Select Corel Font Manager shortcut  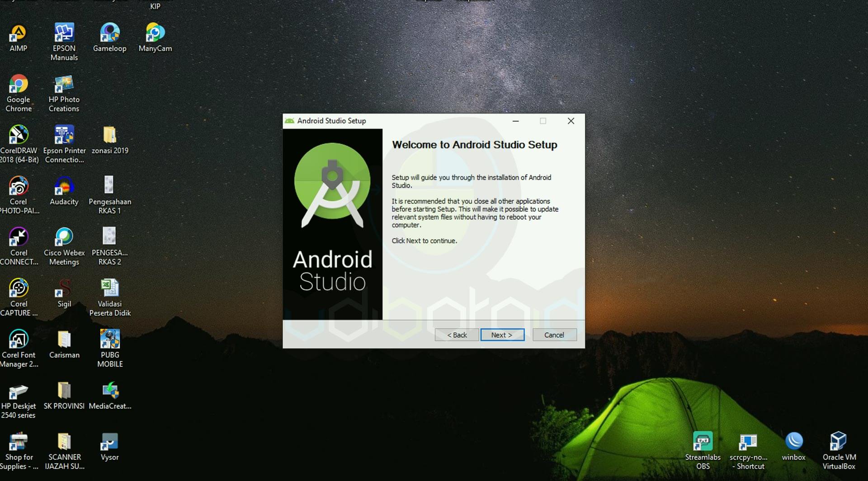[x=19, y=349]
